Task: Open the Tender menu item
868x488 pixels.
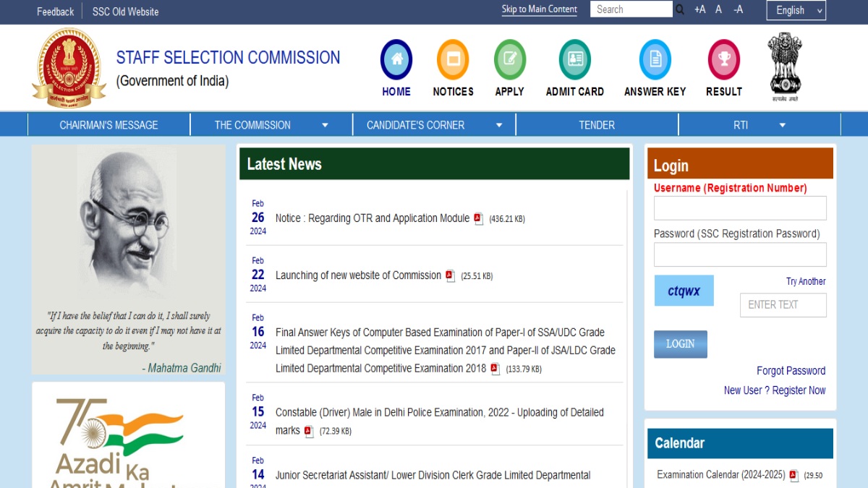Action: pyautogui.click(x=597, y=125)
